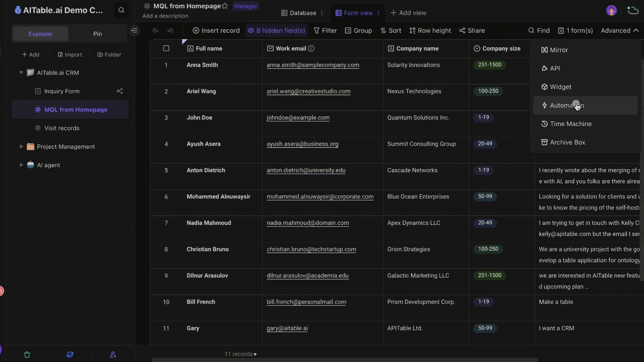Collapse the AITable.ai CRM tree item

point(21,73)
